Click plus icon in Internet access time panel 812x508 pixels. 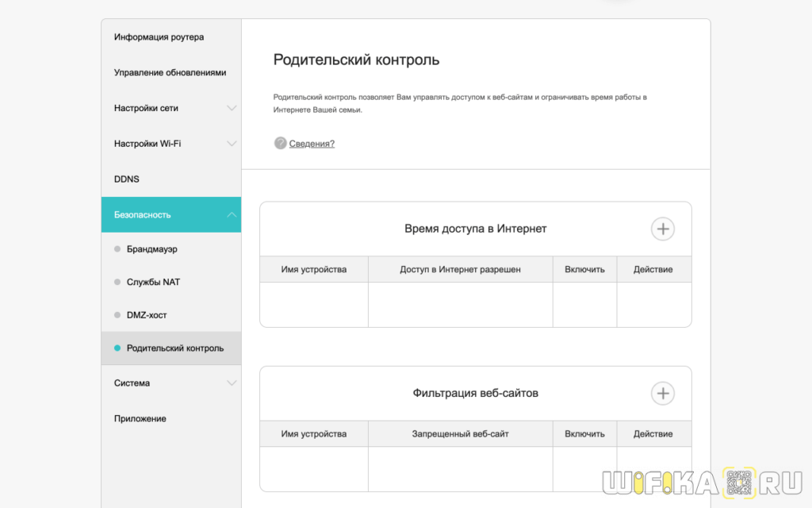(663, 229)
